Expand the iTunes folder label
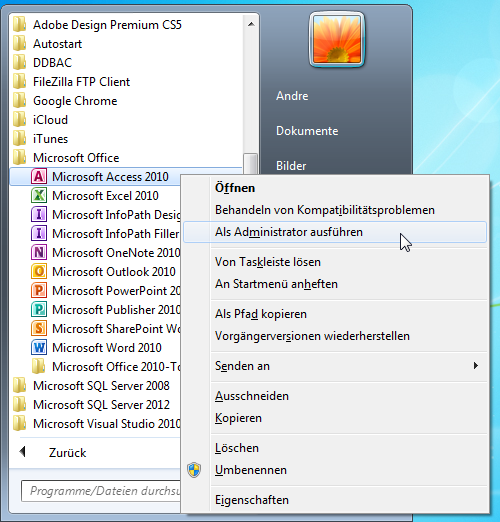The height and width of the screenshot is (522, 500). (50, 139)
